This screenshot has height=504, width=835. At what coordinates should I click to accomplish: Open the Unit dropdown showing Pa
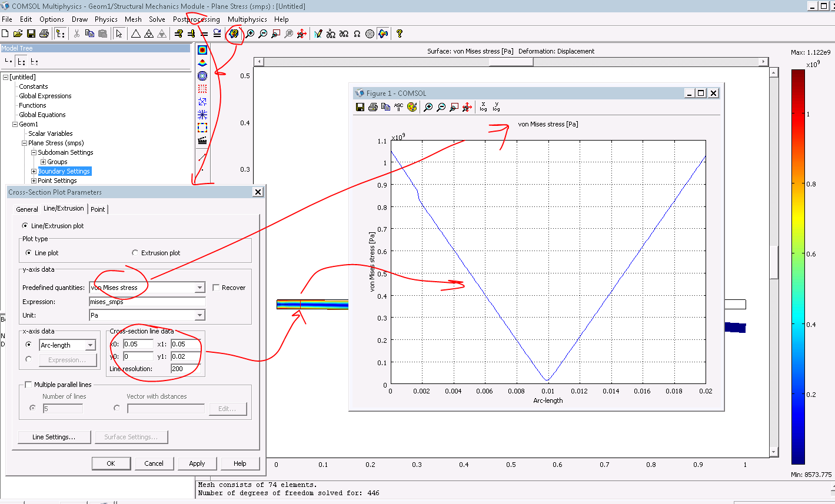199,315
